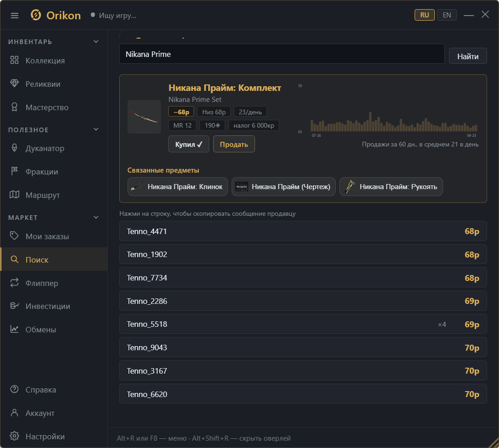499x448 pixels.
Task: Click Никана Прайм: Рукоять hilt icon
Action: click(349, 186)
